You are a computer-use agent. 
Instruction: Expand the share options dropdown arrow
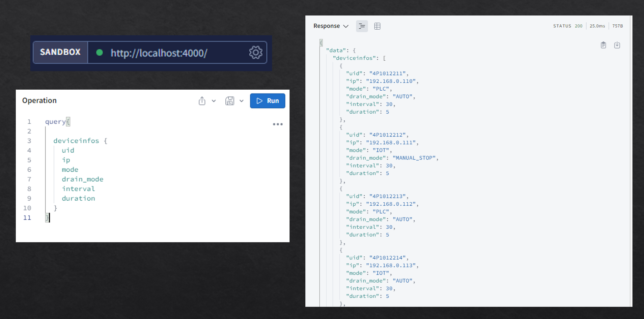214,101
